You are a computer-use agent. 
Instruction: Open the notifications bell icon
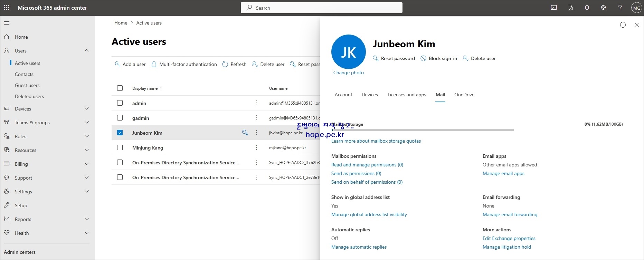click(x=587, y=8)
